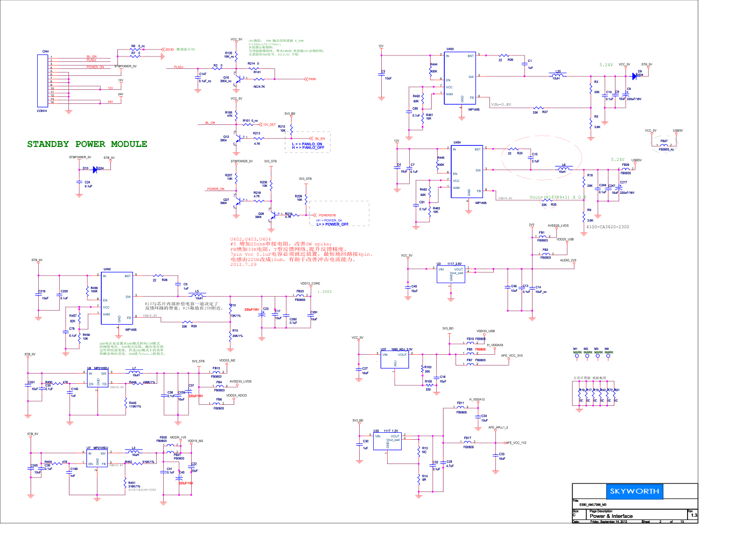Screen dimensions: 756x534
Task: Select the 'H => PANLO_OFF' note
Action: pyautogui.click(x=308, y=147)
